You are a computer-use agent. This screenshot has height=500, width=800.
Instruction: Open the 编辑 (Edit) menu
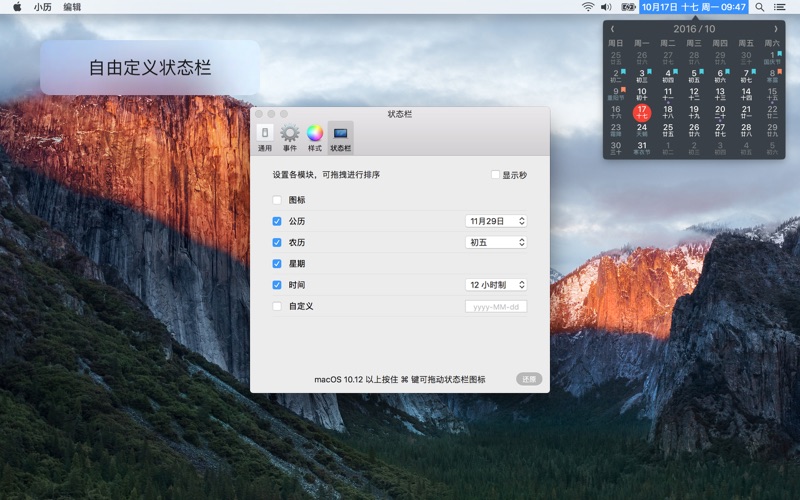coord(72,7)
